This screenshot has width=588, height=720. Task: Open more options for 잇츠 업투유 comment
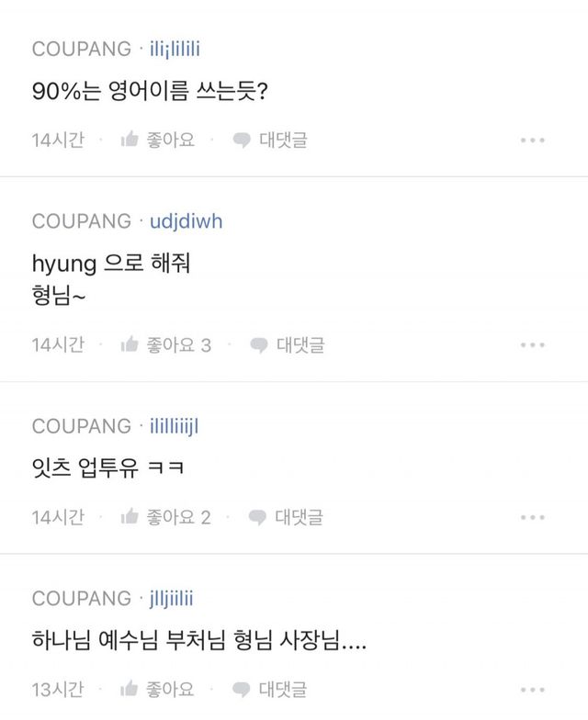click(x=533, y=517)
